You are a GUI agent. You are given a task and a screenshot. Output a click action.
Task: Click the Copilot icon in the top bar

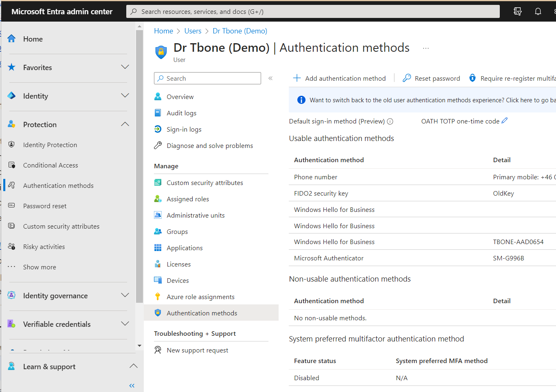tap(518, 11)
